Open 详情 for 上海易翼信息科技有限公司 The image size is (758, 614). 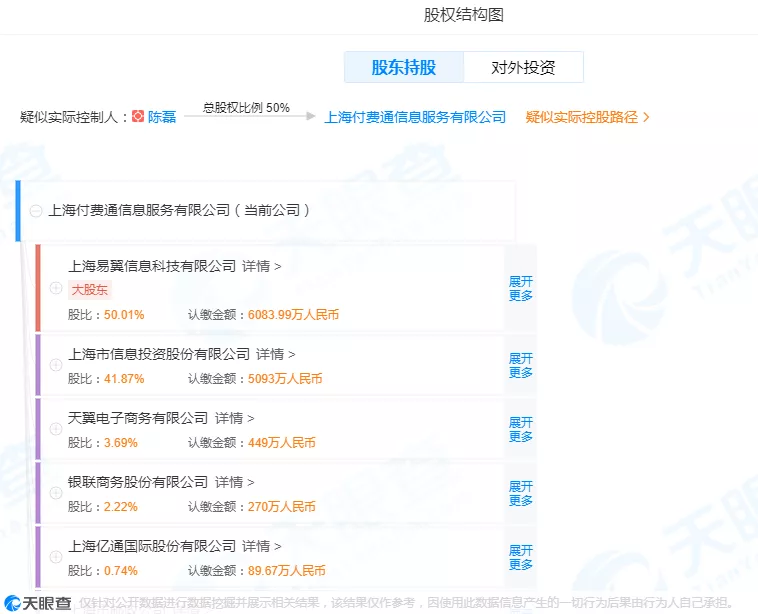click(x=262, y=266)
